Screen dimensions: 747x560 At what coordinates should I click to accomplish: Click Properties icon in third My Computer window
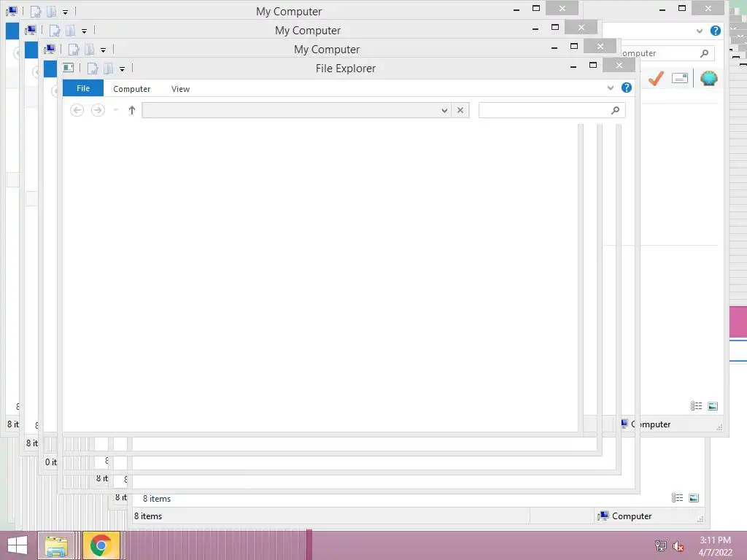(x=74, y=49)
